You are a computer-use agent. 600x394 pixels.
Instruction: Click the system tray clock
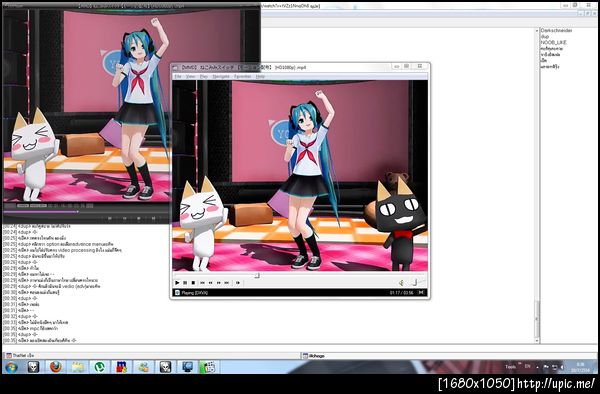click(580, 367)
